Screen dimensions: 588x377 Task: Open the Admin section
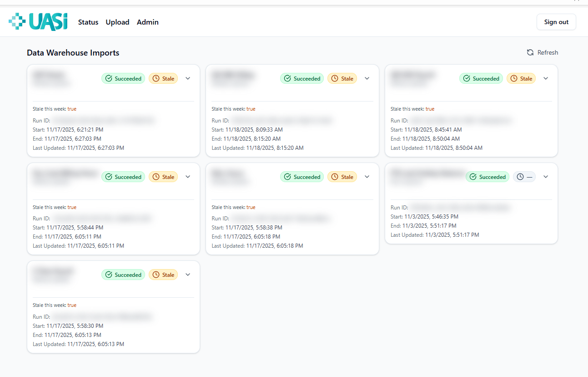tap(148, 22)
